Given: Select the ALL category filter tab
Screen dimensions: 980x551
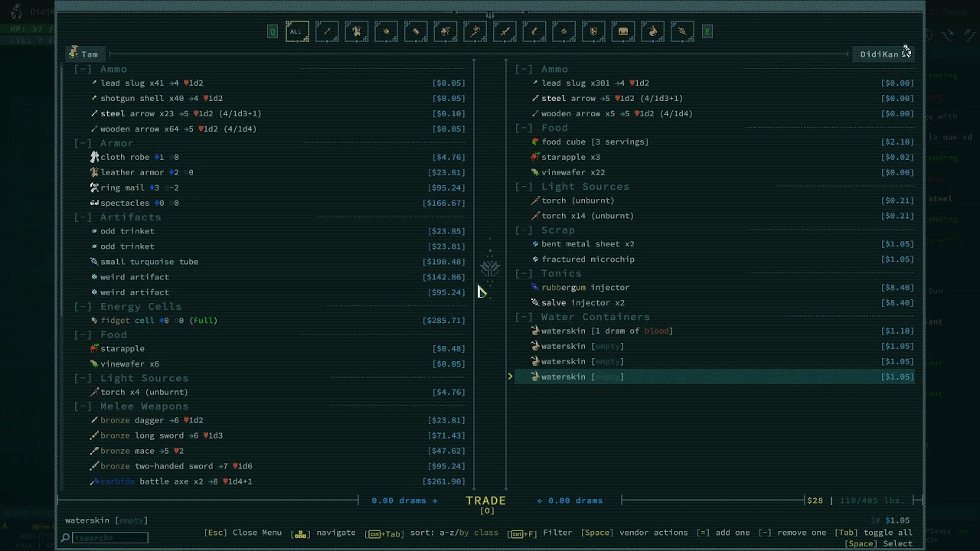Looking at the screenshot, I should point(296,31).
